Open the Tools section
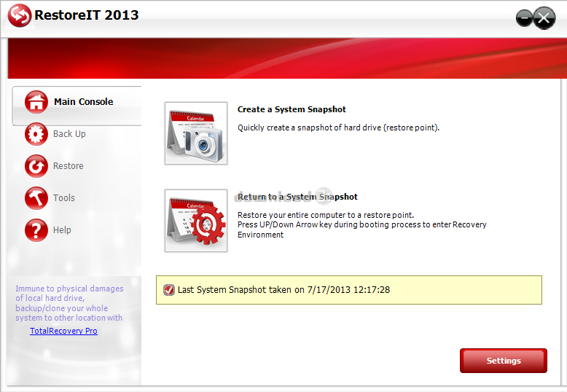Image resolution: width=567 pixels, height=392 pixels. pos(63,198)
